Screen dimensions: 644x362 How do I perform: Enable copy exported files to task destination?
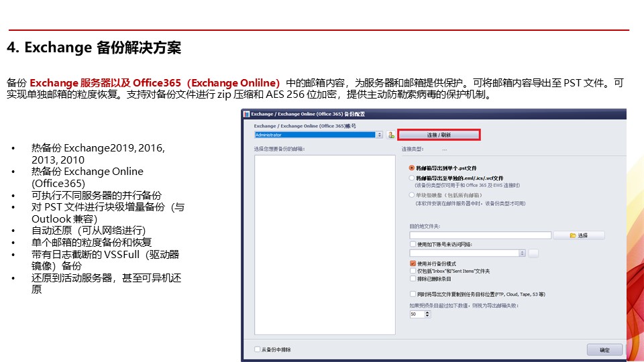tap(413, 294)
